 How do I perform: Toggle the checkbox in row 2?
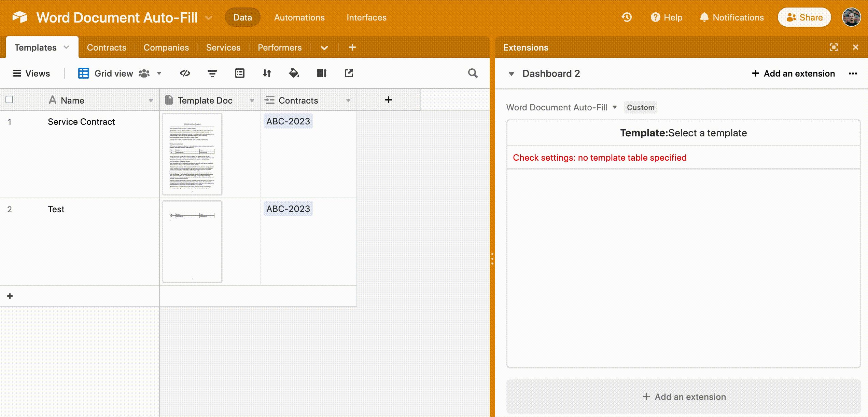tap(10, 209)
